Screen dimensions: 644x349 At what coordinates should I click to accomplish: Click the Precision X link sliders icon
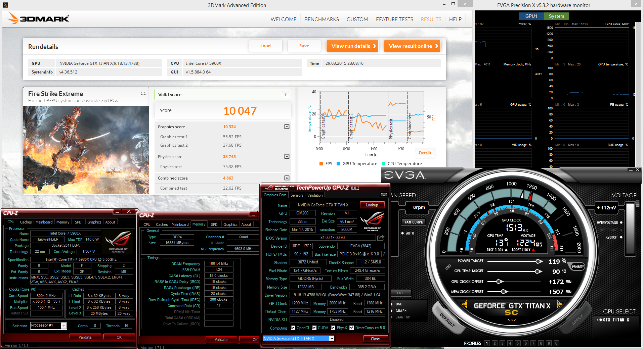click(448, 267)
